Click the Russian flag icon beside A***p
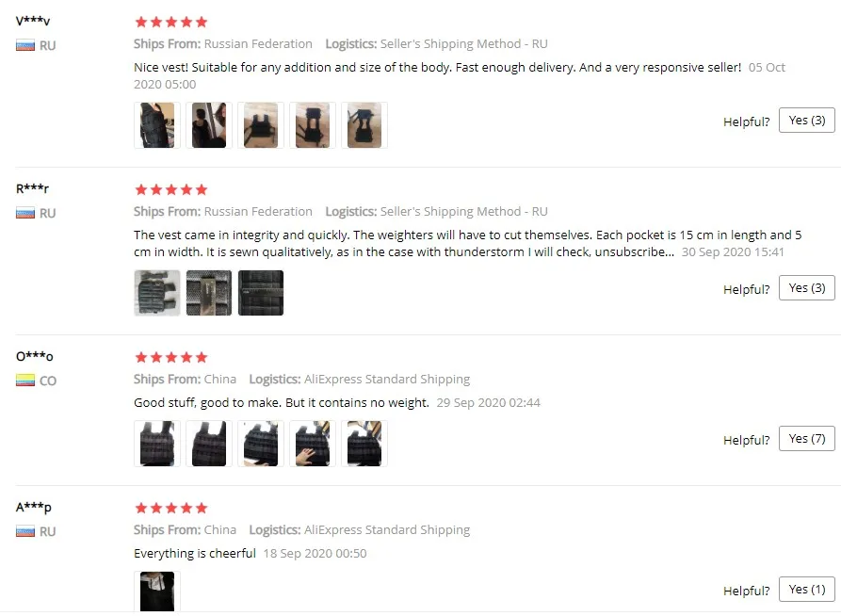This screenshot has height=616, width=841. point(25,532)
